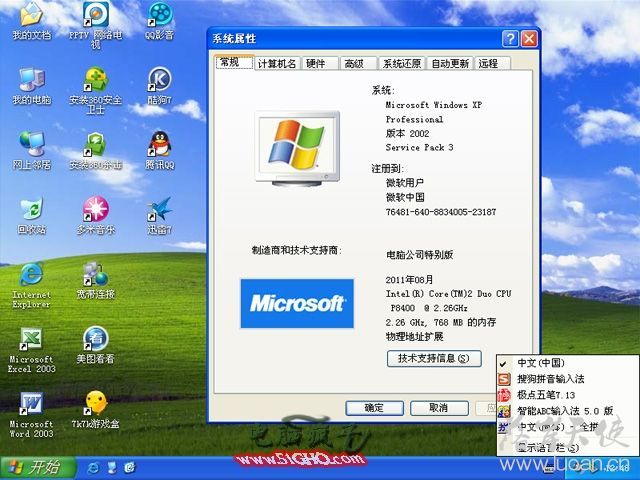Click the 电脑公司特别版 text
The image size is (640, 480).
coord(420,255)
